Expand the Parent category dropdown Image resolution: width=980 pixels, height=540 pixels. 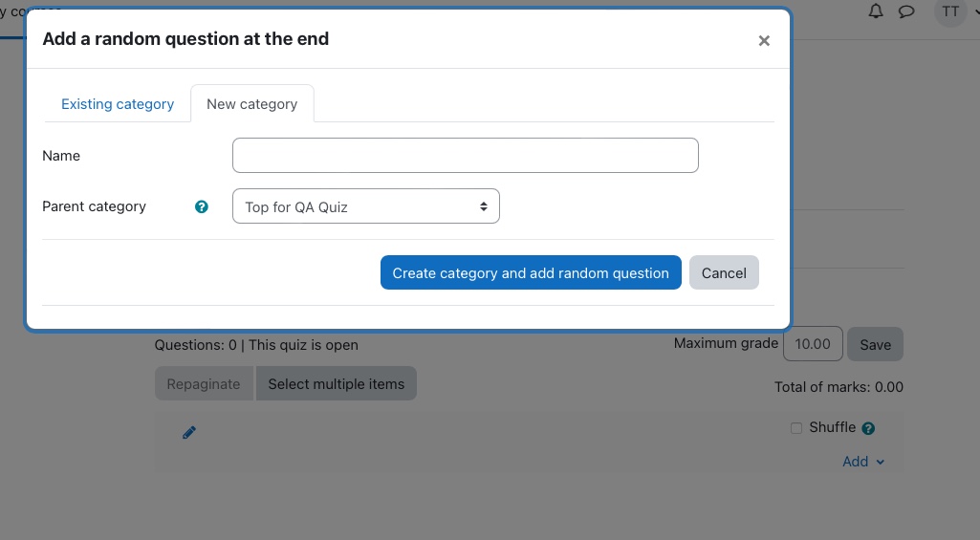(365, 206)
